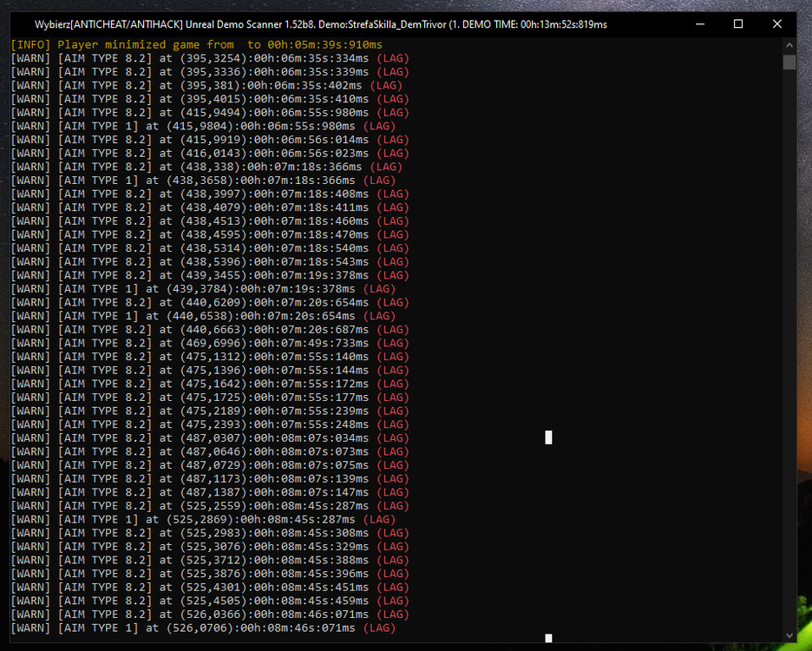Click the empty scrollbar track below thumb
Screen dimensions: 812x651
[x=789, y=347]
